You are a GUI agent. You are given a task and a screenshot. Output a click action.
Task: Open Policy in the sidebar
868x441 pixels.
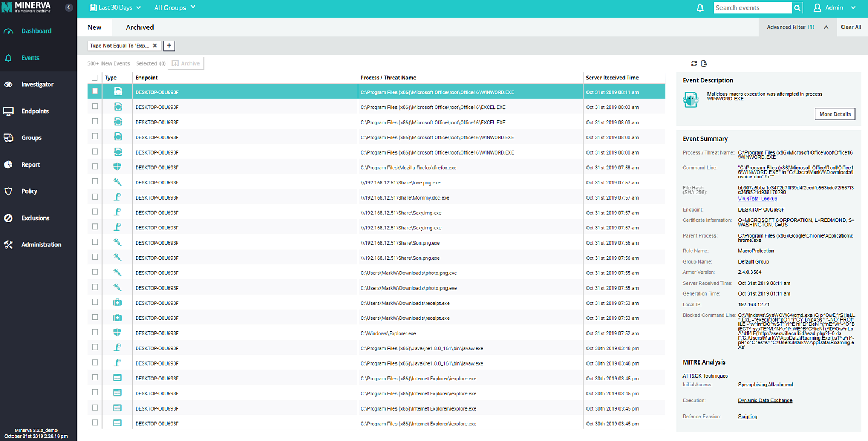[29, 191]
